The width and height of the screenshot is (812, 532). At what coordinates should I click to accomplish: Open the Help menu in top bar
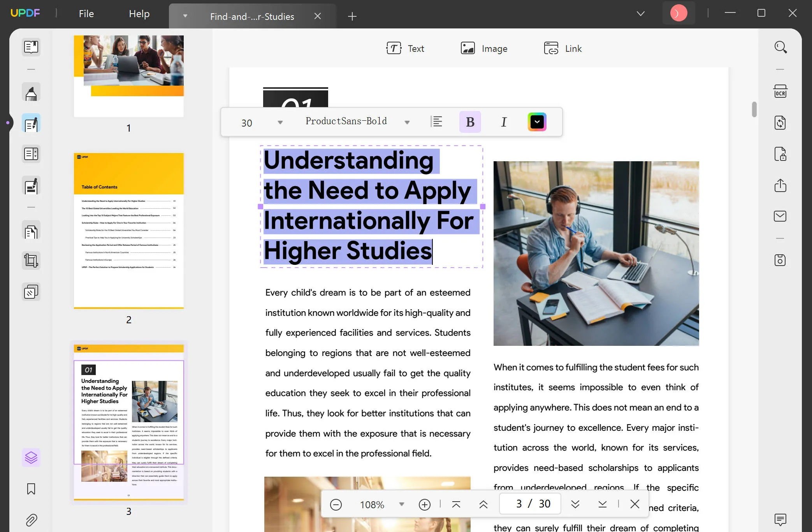coord(139,13)
